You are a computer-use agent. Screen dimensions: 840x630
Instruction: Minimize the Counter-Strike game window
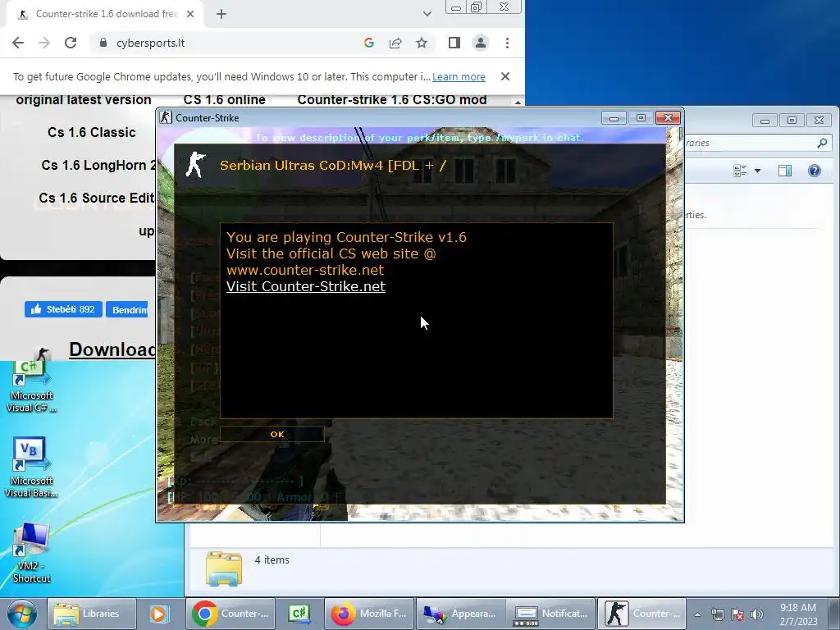(x=614, y=118)
